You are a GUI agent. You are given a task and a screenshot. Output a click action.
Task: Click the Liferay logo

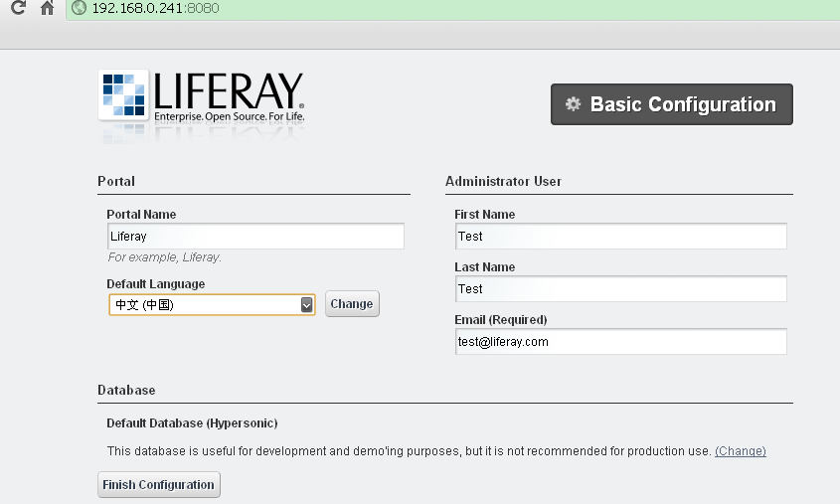(202, 97)
